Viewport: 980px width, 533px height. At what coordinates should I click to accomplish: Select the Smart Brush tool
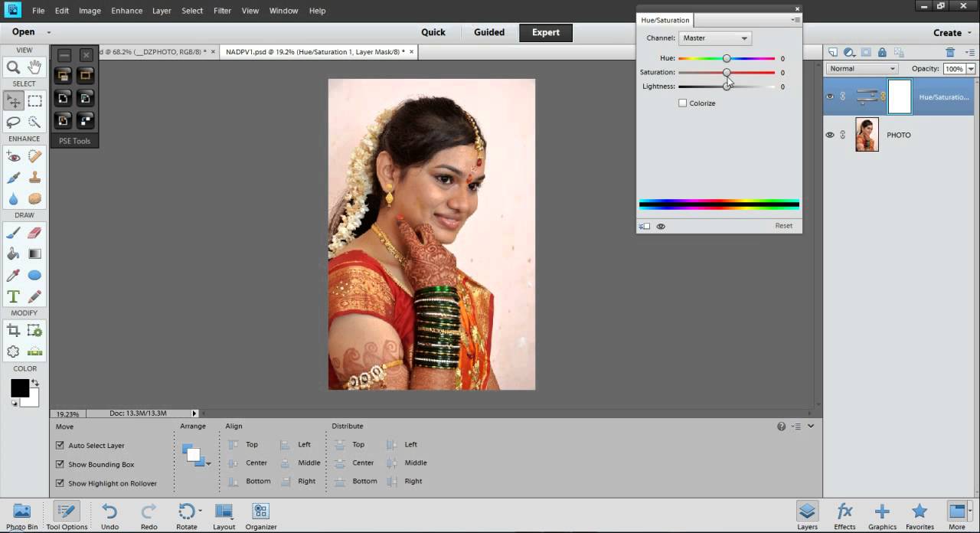click(x=14, y=178)
